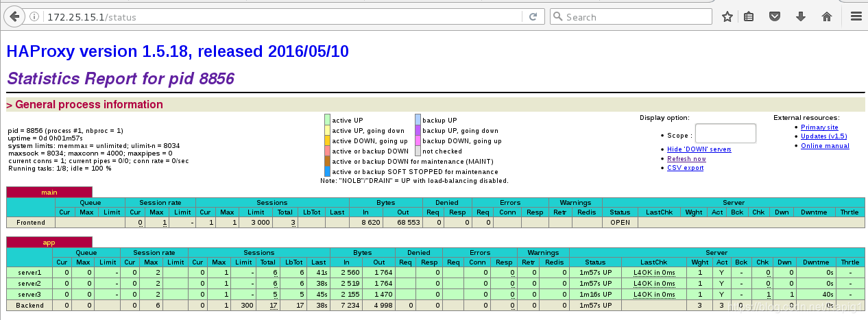Click the Scope text input
Screen dimensions: 868x320
tap(725, 134)
